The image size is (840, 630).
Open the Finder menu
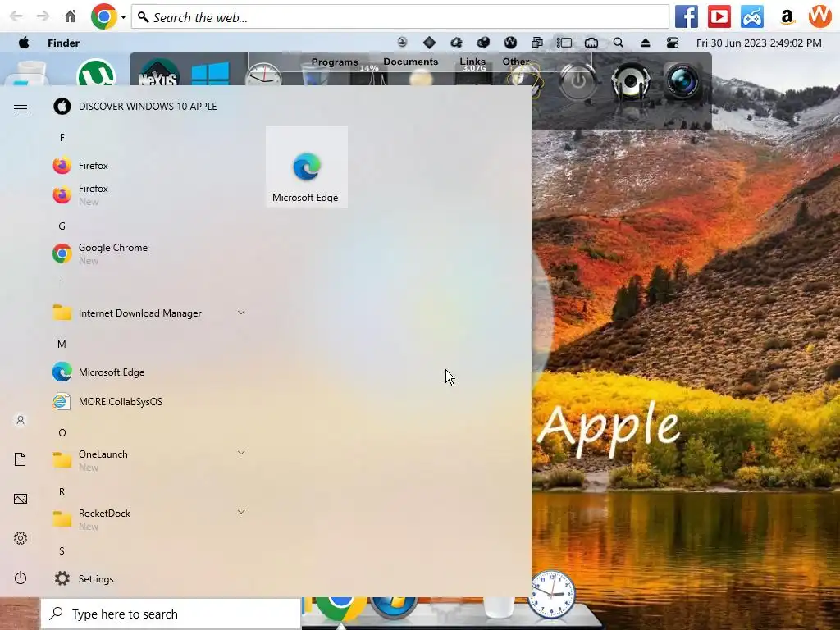[63, 43]
